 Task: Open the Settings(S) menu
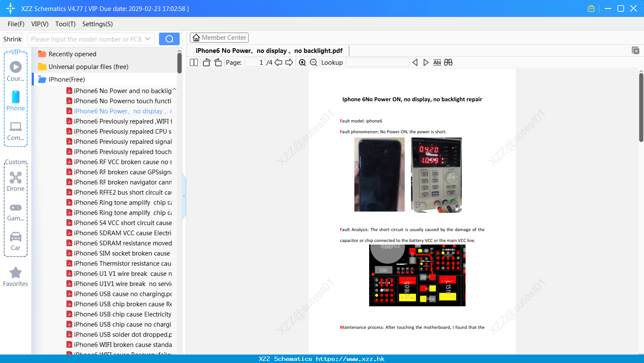click(98, 24)
